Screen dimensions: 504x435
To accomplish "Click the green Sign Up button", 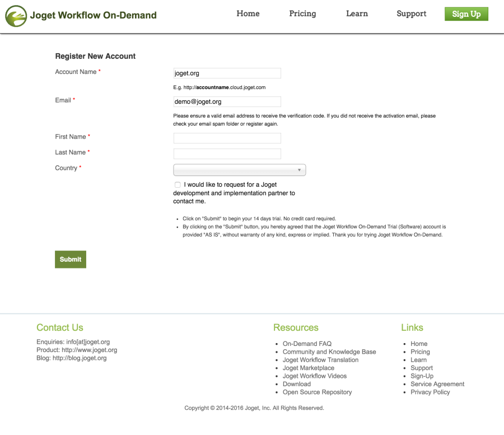I will pyautogui.click(x=466, y=14).
